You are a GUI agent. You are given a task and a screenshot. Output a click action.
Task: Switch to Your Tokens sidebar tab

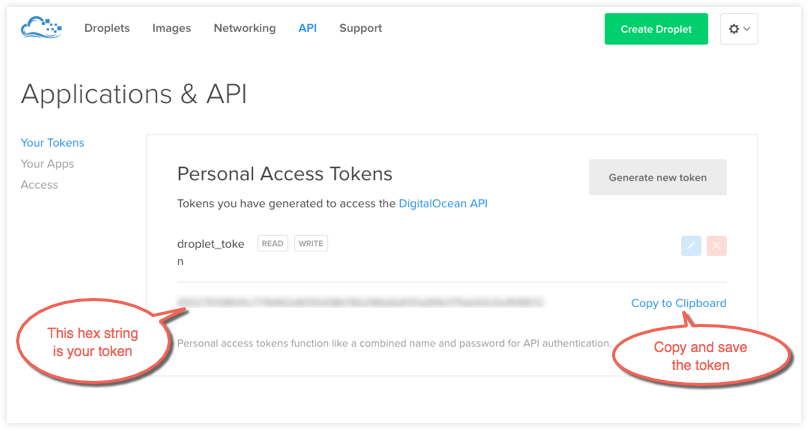coord(52,143)
